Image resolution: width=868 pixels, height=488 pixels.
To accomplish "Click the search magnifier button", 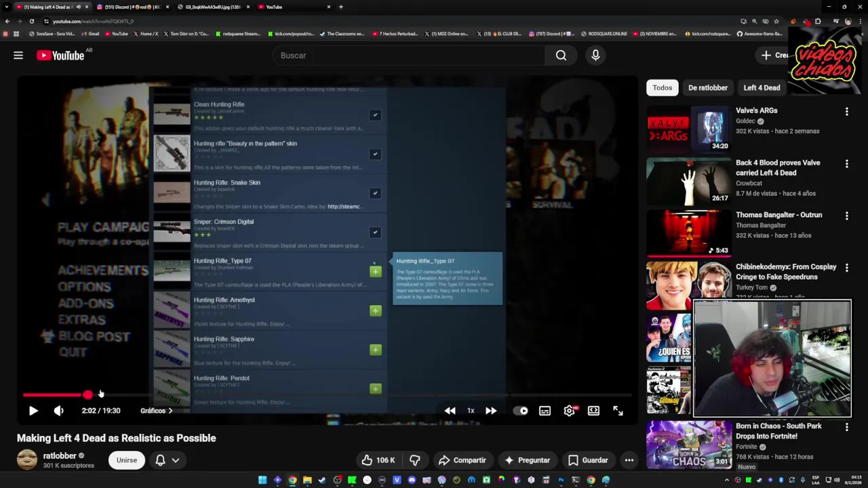I will pos(561,56).
